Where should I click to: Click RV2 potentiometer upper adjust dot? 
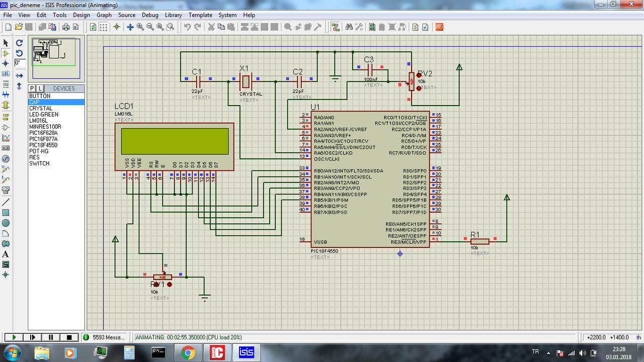pos(419,75)
